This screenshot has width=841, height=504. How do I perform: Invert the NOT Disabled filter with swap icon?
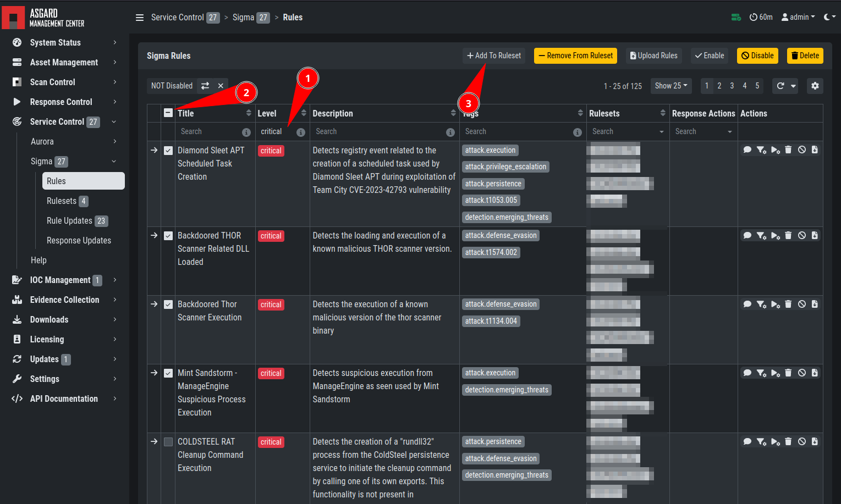(x=205, y=86)
